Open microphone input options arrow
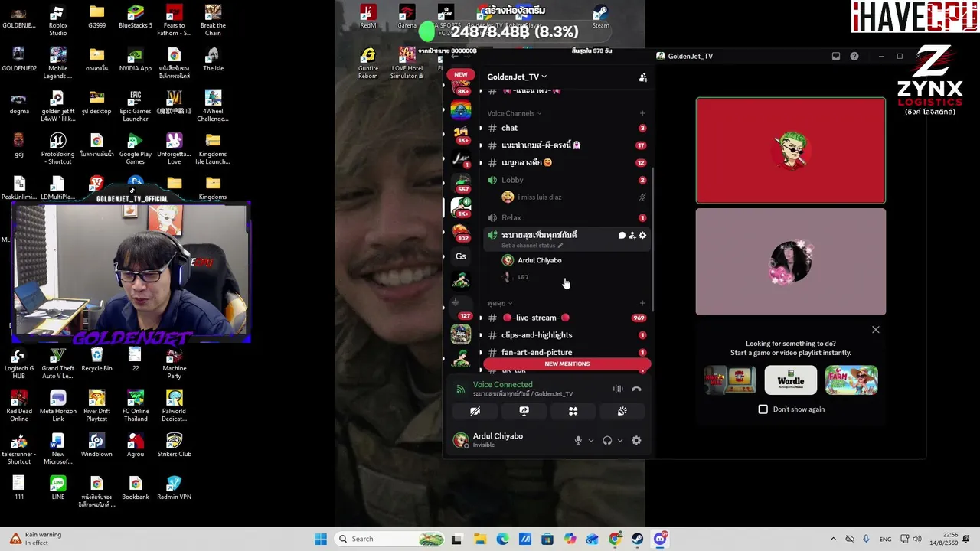This screenshot has width=980, height=551. pyautogui.click(x=591, y=441)
